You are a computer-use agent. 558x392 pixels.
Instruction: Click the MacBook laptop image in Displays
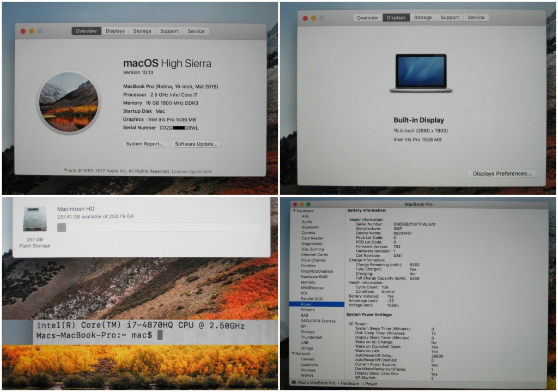click(x=421, y=73)
